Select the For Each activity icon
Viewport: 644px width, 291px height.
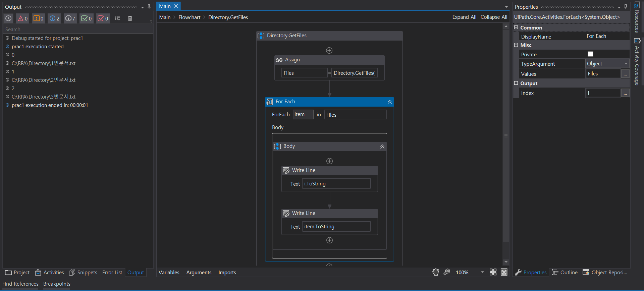[x=270, y=102]
